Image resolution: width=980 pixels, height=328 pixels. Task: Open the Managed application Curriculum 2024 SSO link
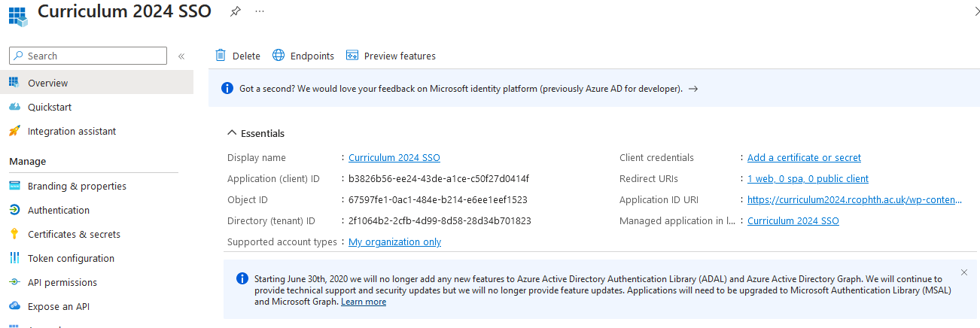tap(793, 220)
